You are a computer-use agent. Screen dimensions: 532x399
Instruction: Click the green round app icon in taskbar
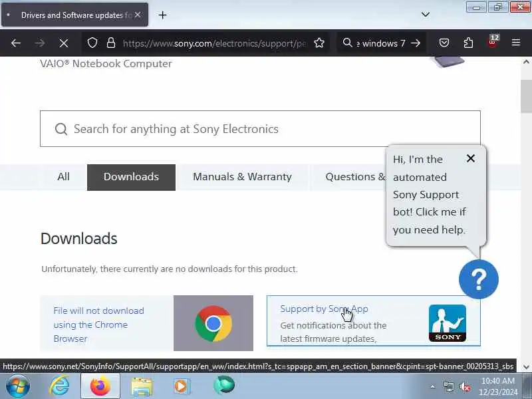(224, 386)
